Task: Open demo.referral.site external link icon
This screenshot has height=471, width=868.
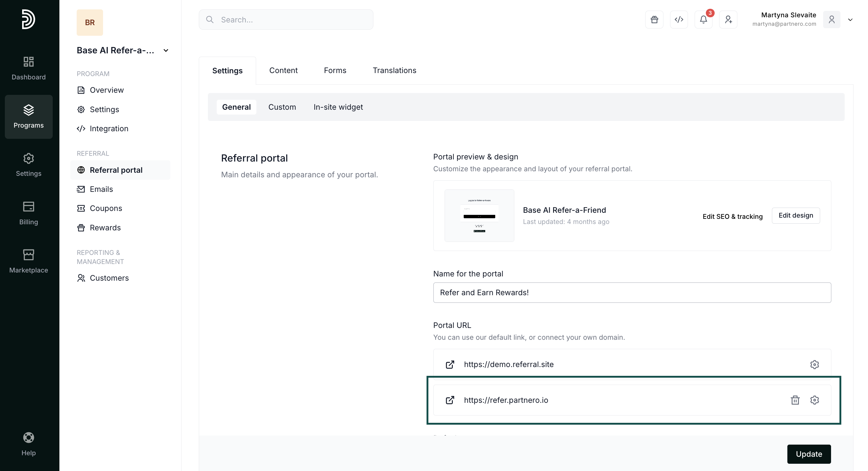Action: coord(450,365)
